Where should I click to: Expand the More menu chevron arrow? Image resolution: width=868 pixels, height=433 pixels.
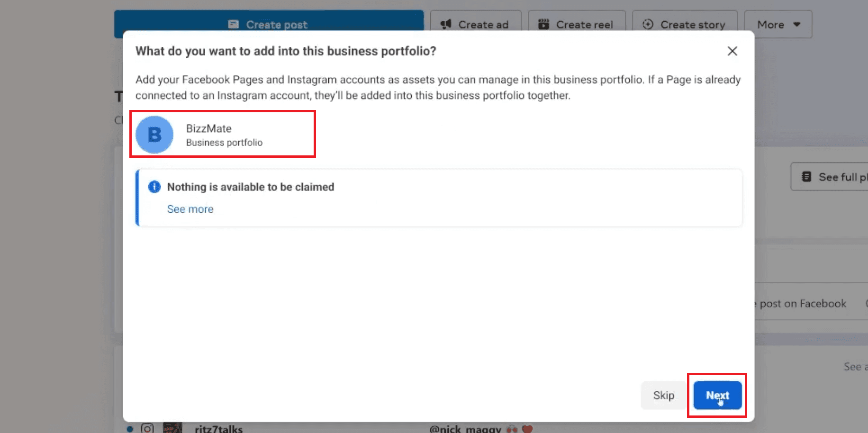pyautogui.click(x=796, y=24)
